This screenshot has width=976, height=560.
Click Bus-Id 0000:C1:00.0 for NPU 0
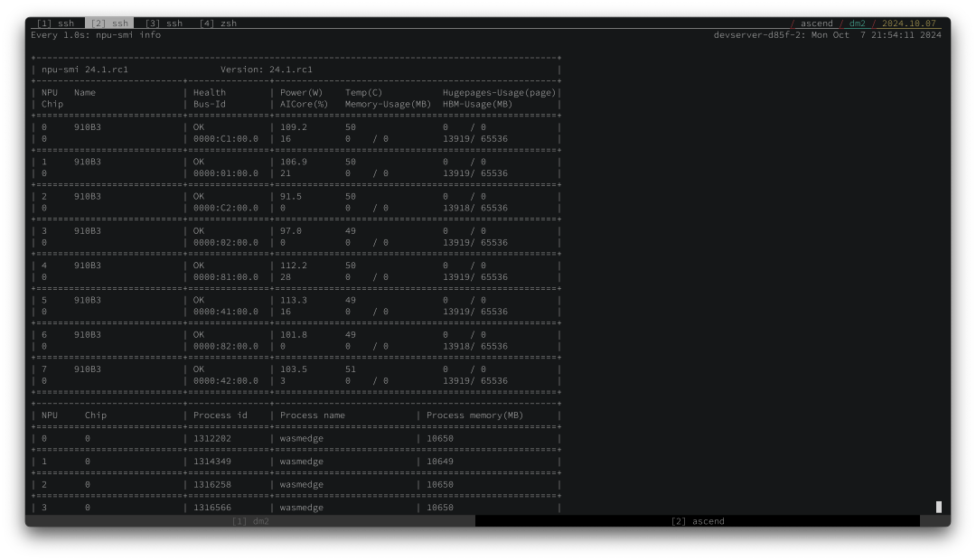[226, 139]
